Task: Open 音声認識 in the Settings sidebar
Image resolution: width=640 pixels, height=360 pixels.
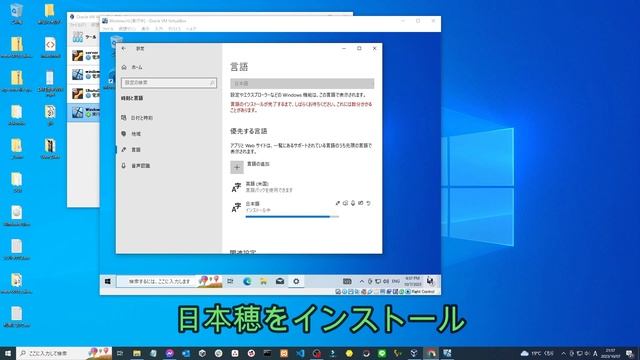Action: pos(136,166)
